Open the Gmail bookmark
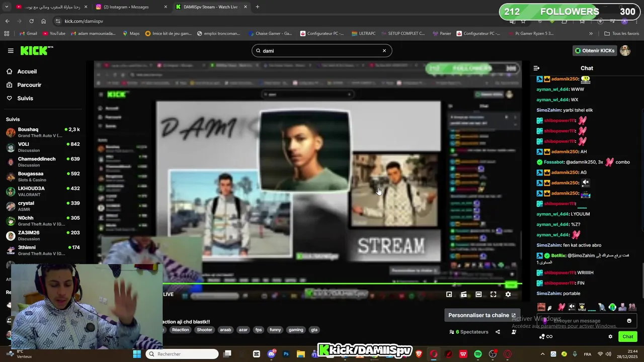644x362 pixels. click(28, 34)
